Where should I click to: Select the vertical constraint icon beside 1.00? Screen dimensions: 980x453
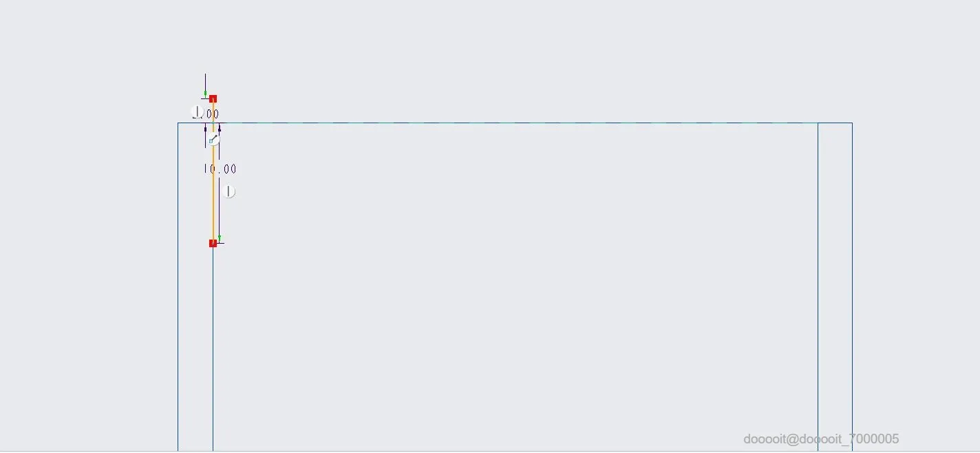pyautogui.click(x=197, y=112)
